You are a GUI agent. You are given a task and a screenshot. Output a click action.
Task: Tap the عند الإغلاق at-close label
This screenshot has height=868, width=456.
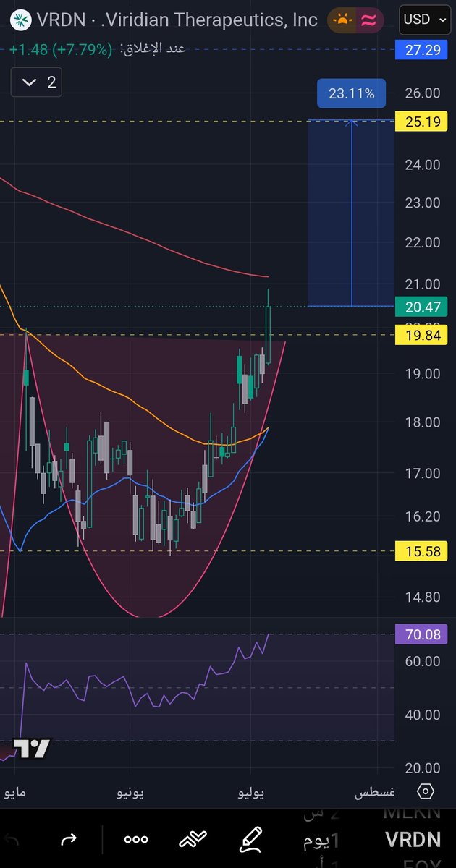click(152, 48)
